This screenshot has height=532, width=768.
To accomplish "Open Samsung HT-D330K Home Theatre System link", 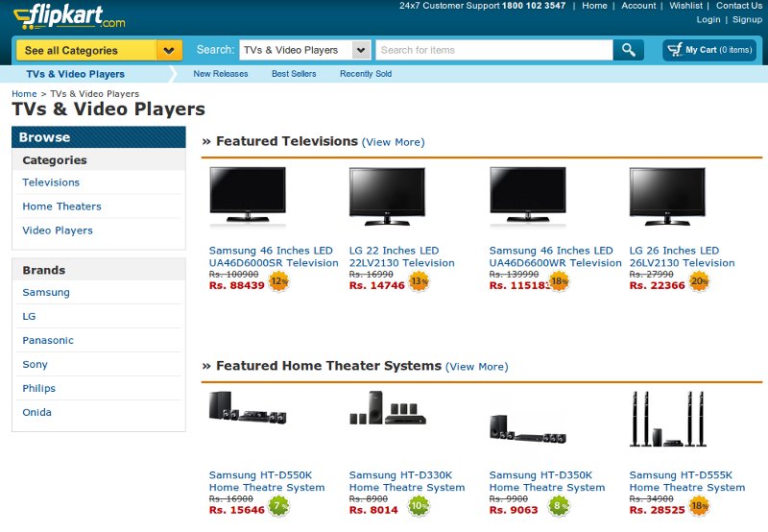I will pos(407,481).
